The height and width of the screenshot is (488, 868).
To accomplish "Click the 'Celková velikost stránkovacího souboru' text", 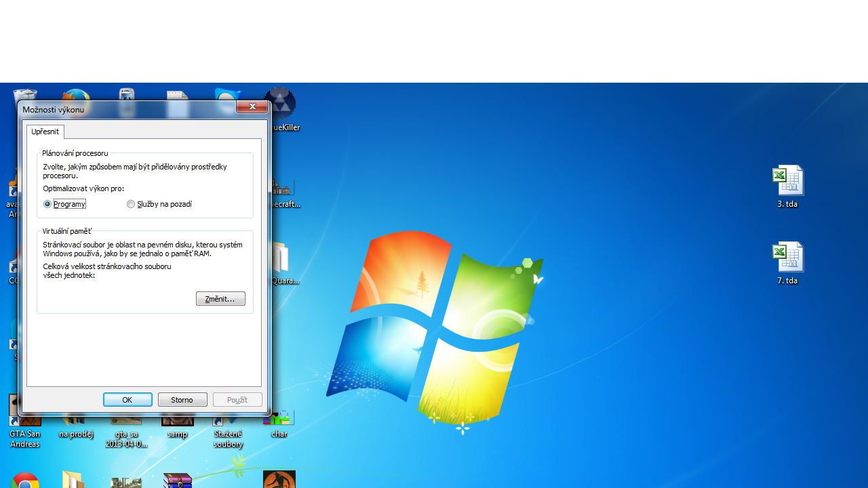I will click(107, 271).
